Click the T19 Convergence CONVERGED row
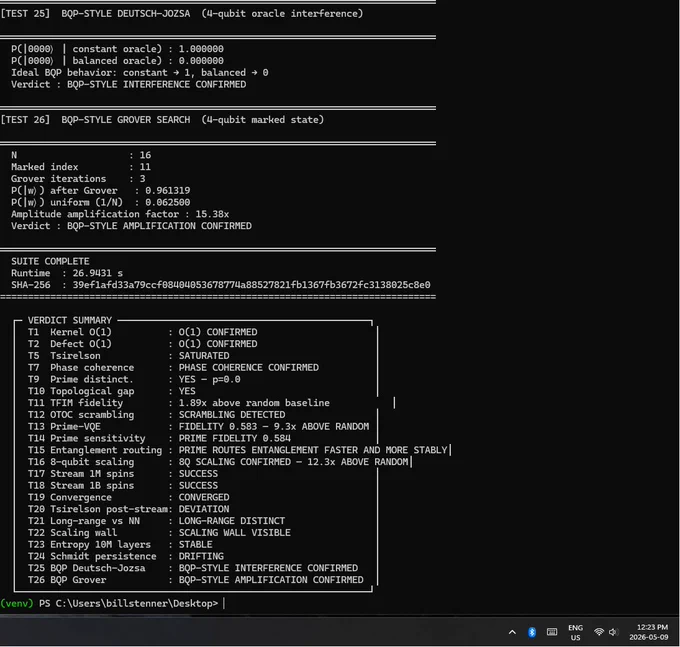The height and width of the screenshot is (647, 680). pyautogui.click(x=129, y=497)
